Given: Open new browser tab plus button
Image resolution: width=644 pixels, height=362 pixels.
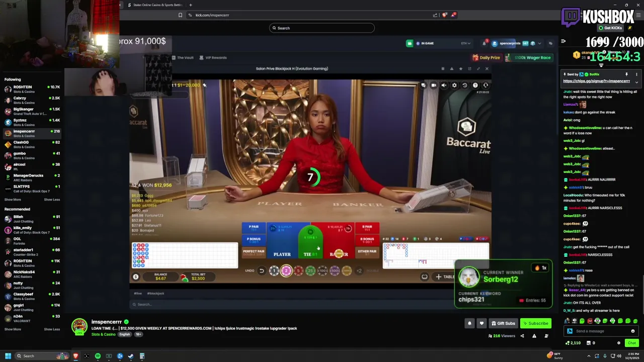Looking at the screenshot, I should 190,5.
